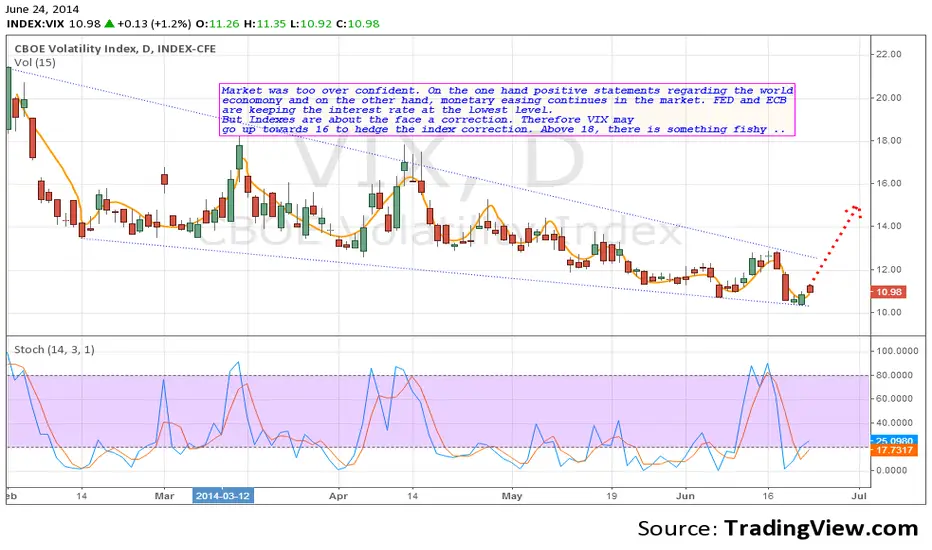Click the 60.0000 stochastic axis label
932x550 pixels.
[x=894, y=399]
